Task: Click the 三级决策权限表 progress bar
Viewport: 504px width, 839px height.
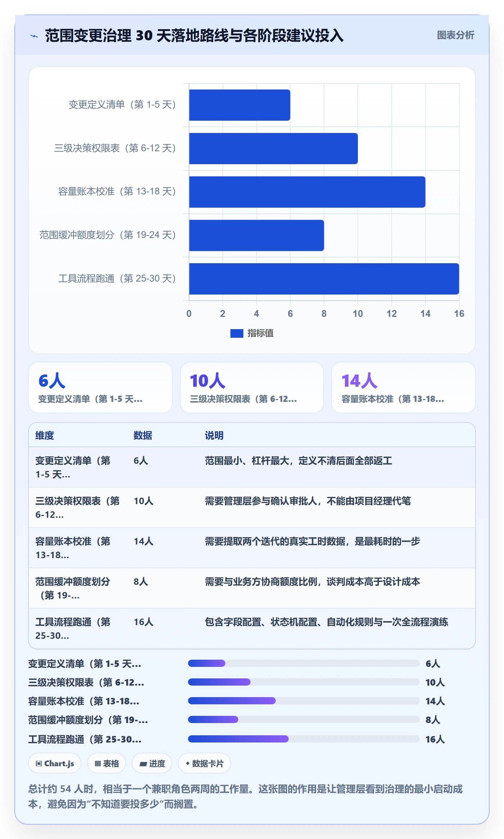Action: pyautogui.click(x=303, y=682)
